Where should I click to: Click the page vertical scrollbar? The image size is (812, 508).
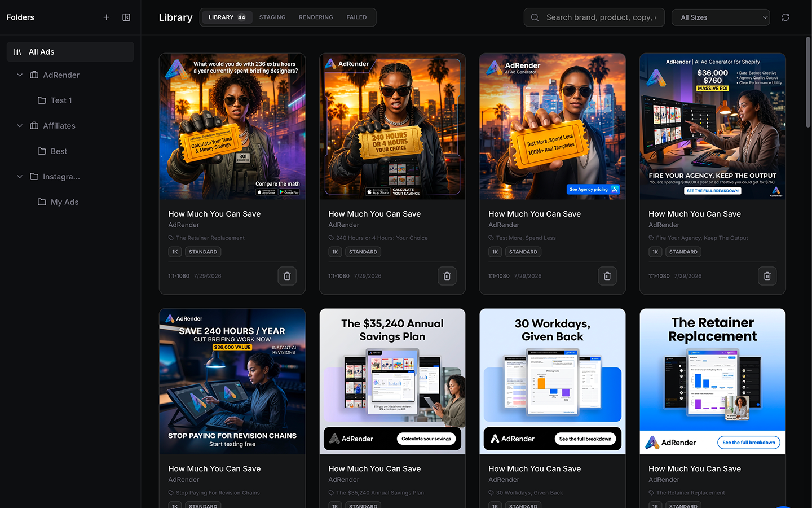(x=808, y=82)
